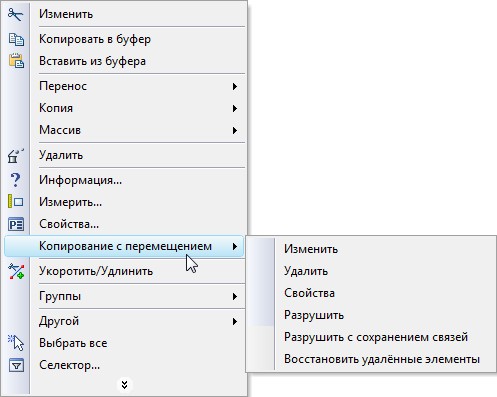Open the Массив submenu
The width and height of the screenshot is (497, 397).
pos(235,130)
